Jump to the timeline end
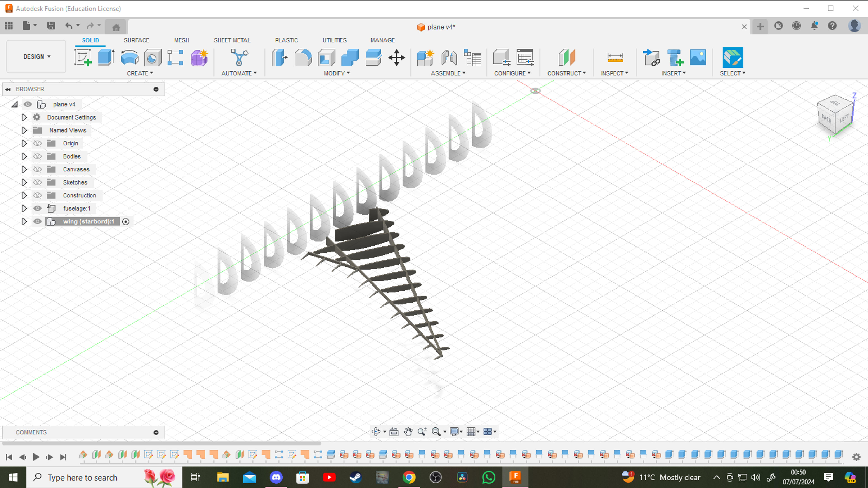This screenshot has height=488, width=868. point(63,457)
